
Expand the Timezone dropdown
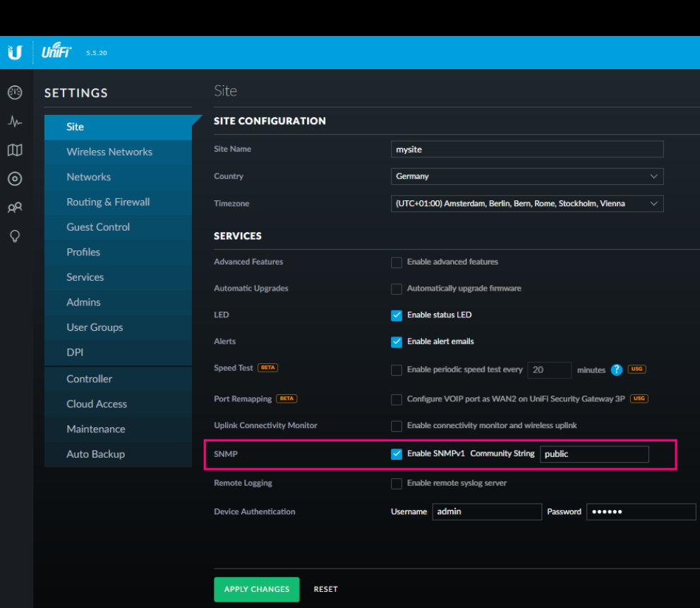click(527, 203)
